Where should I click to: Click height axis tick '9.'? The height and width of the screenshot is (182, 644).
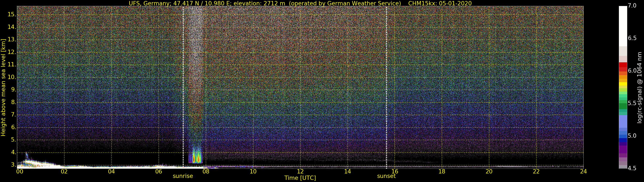[x=14, y=90]
